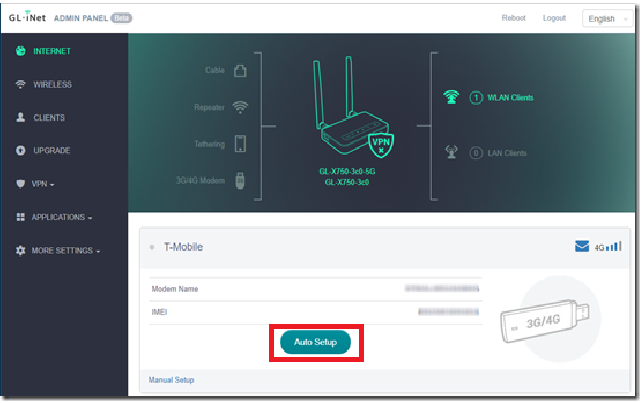This screenshot has width=641, height=403.
Task: Click the grid icon beside Applications
Action: point(20,217)
